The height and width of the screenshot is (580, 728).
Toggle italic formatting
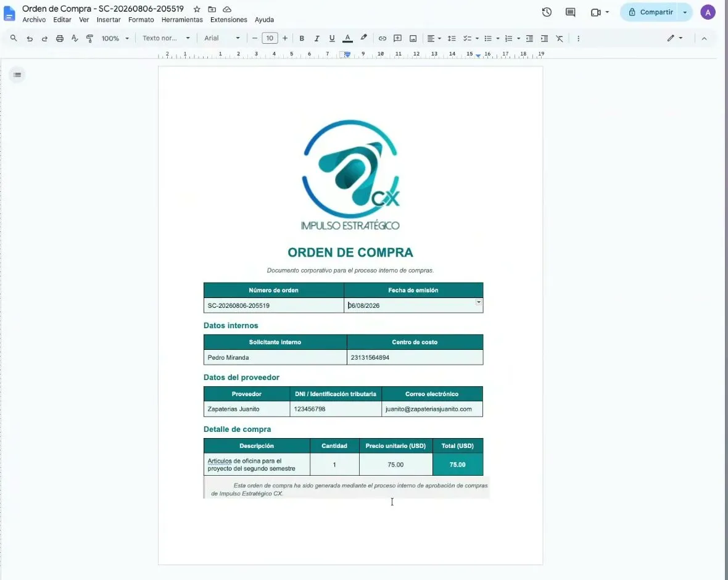pos(316,38)
